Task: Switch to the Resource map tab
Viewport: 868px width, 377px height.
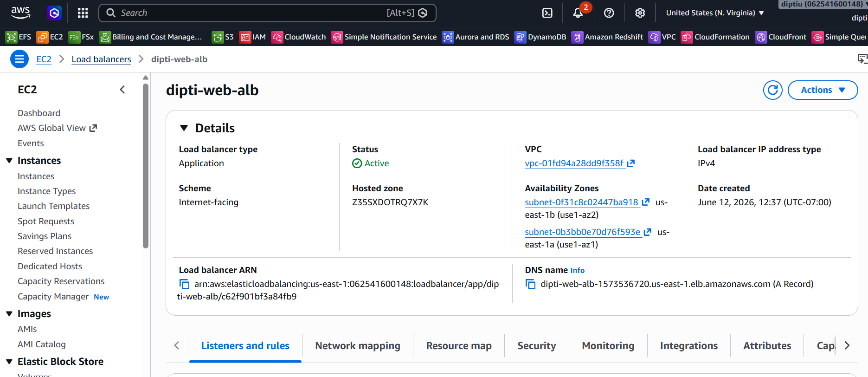Action: click(459, 346)
